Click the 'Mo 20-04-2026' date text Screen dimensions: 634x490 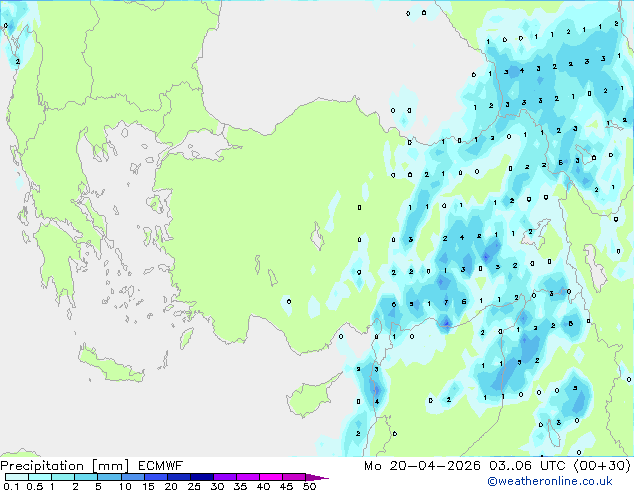(x=422, y=466)
